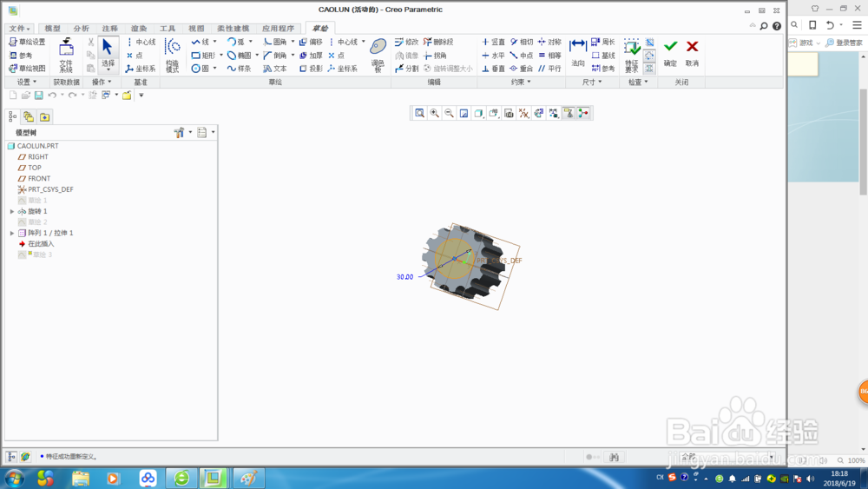This screenshot has height=489, width=868.
Task: Switch to the 工具 ribbon tab
Action: pos(168,29)
